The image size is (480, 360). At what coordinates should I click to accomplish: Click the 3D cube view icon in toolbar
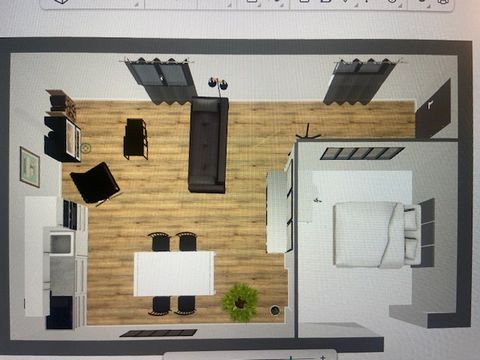[x=62, y=1]
